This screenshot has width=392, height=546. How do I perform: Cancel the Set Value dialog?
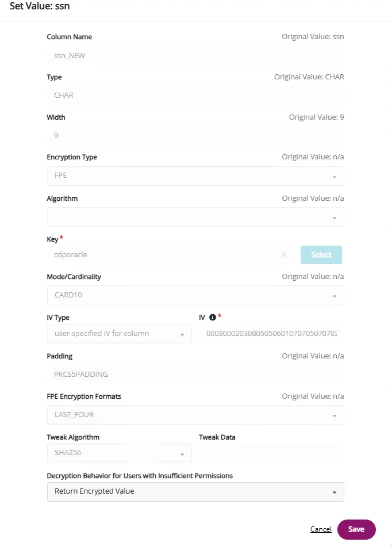321,529
